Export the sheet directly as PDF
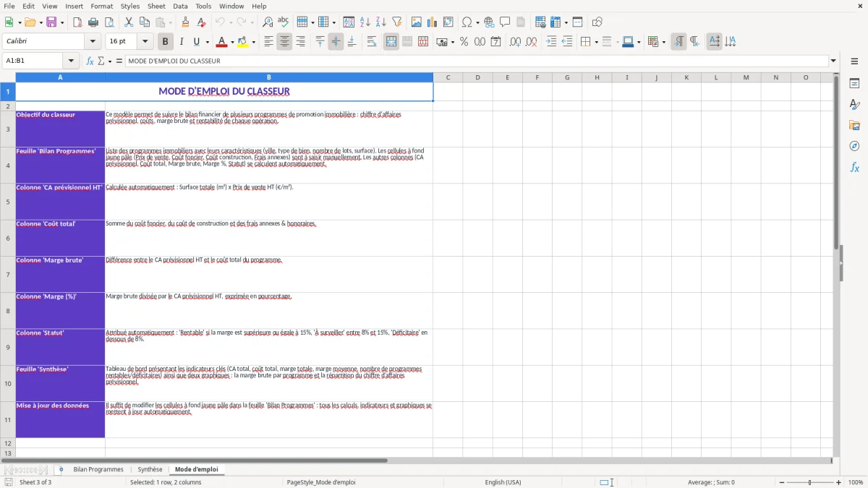868x488 pixels. (77, 22)
